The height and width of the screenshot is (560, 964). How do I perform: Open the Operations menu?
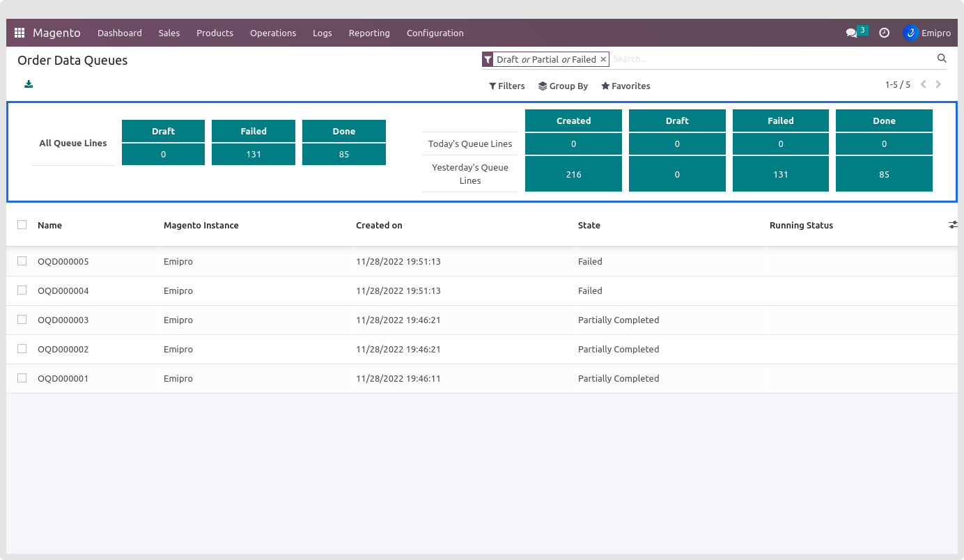point(273,33)
